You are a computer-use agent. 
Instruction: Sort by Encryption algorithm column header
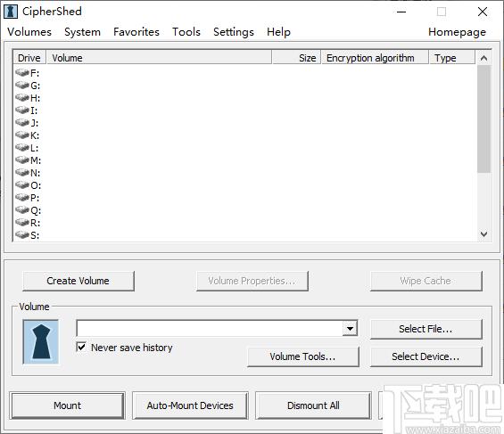(376, 58)
